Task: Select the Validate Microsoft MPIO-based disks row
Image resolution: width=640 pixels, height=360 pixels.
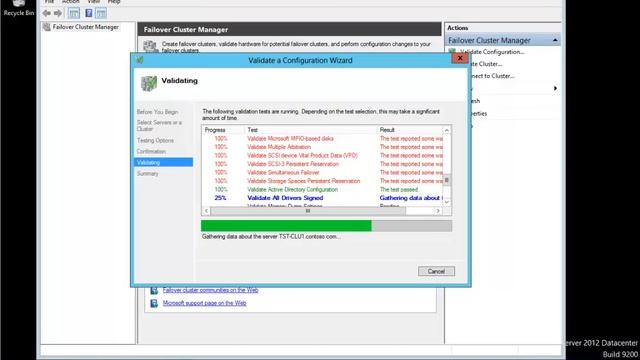Action: 322,139
